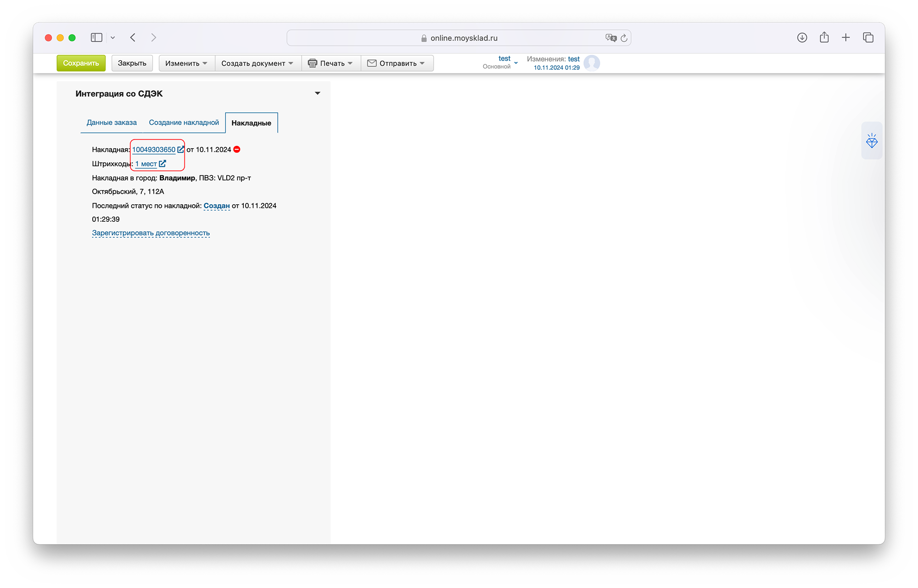Viewport: 918px width, 588px height.
Task: Open the Печать dropdown menu
Action: click(331, 63)
